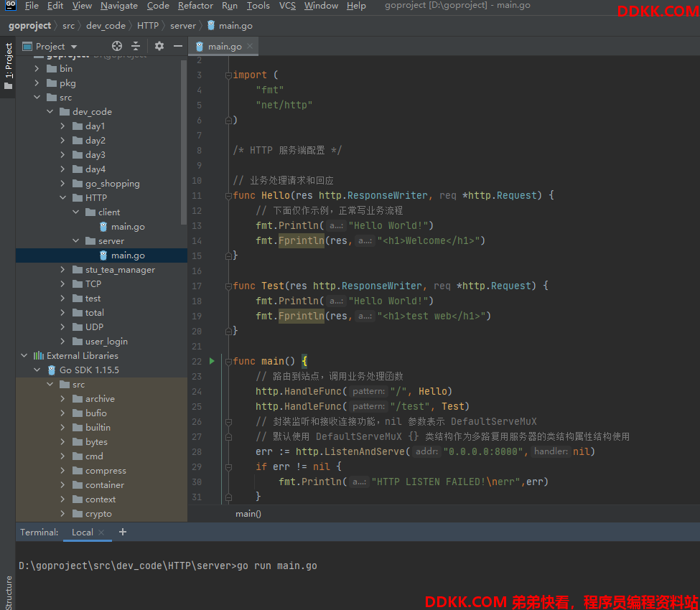
Task: Close the Local terminal tab
Action: (101, 532)
